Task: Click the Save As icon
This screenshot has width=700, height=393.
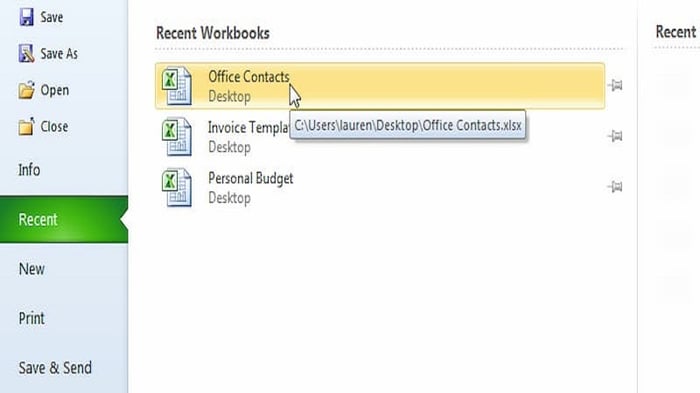Action: (x=26, y=53)
